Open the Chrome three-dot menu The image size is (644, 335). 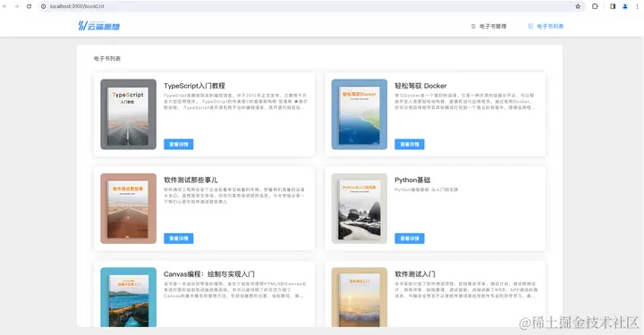point(637,6)
